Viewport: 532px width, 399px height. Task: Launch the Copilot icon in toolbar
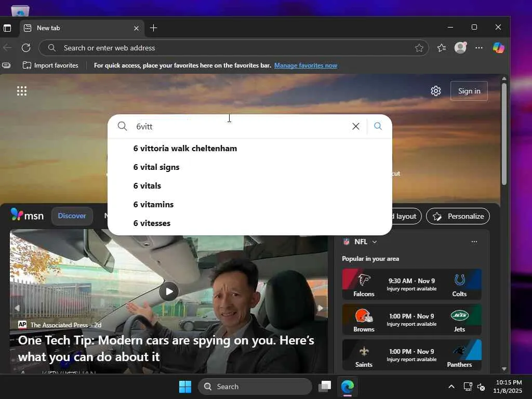point(498,48)
